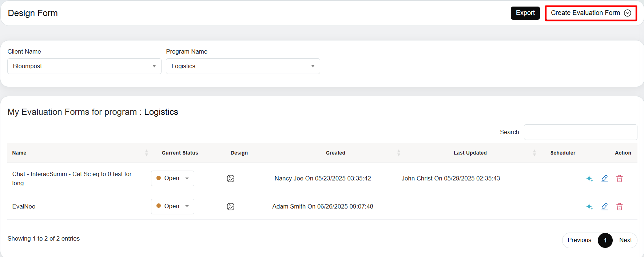Open the Client Name dropdown showing Bloompost
The height and width of the screenshot is (257, 644).
pyautogui.click(x=84, y=66)
